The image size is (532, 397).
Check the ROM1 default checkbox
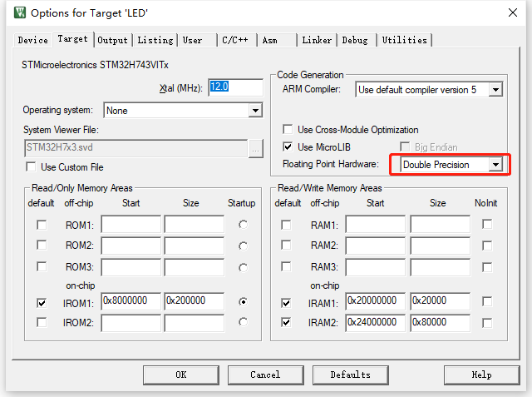point(42,225)
